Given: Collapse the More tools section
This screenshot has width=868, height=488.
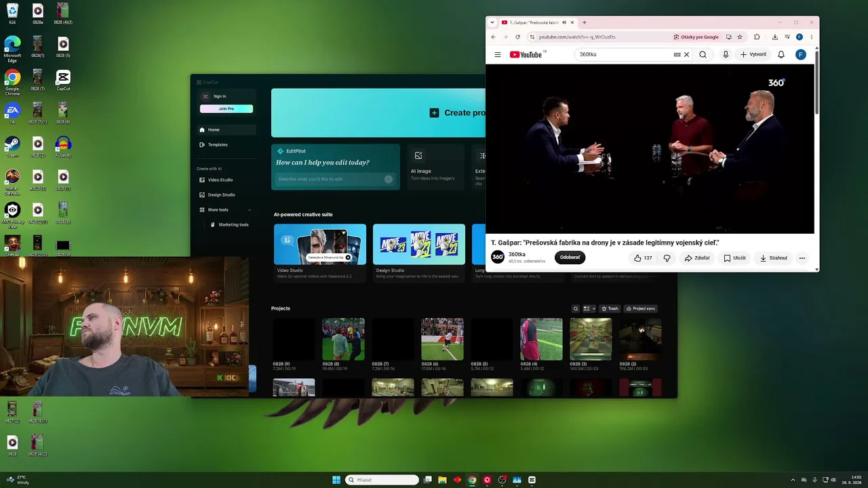Looking at the screenshot, I should [x=250, y=209].
